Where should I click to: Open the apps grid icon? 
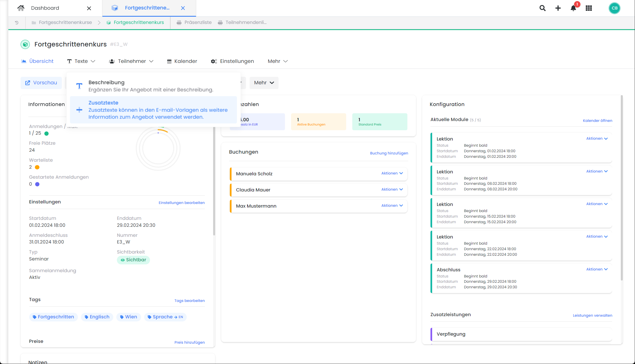589,8
